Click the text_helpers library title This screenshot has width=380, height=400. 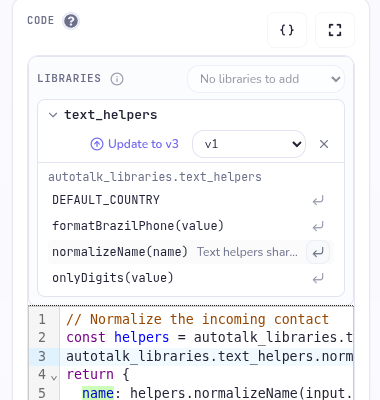pos(111,115)
